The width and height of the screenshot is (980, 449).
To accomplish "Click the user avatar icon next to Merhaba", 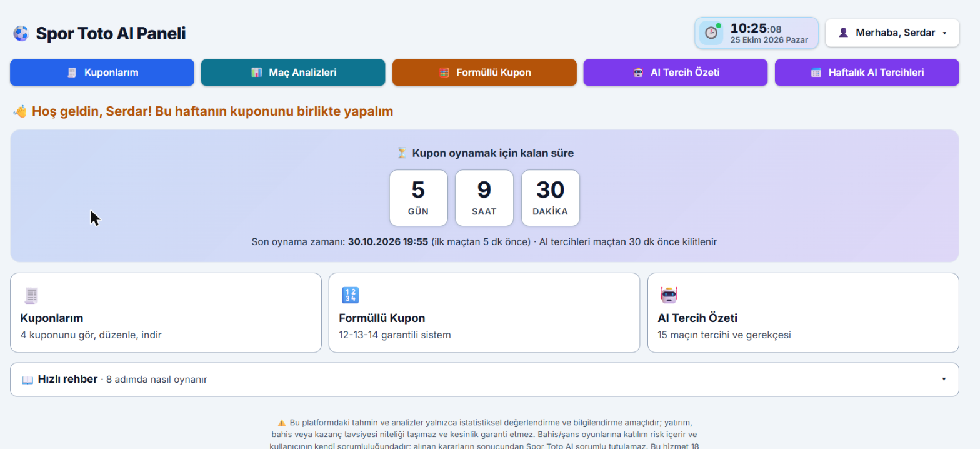I will click(843, 33).
